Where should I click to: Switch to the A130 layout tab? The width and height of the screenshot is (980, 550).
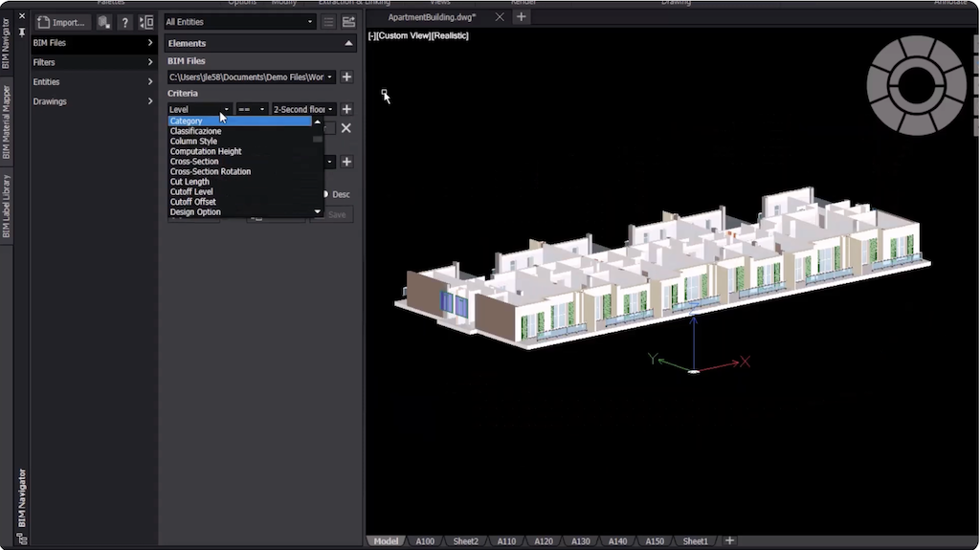581,541
